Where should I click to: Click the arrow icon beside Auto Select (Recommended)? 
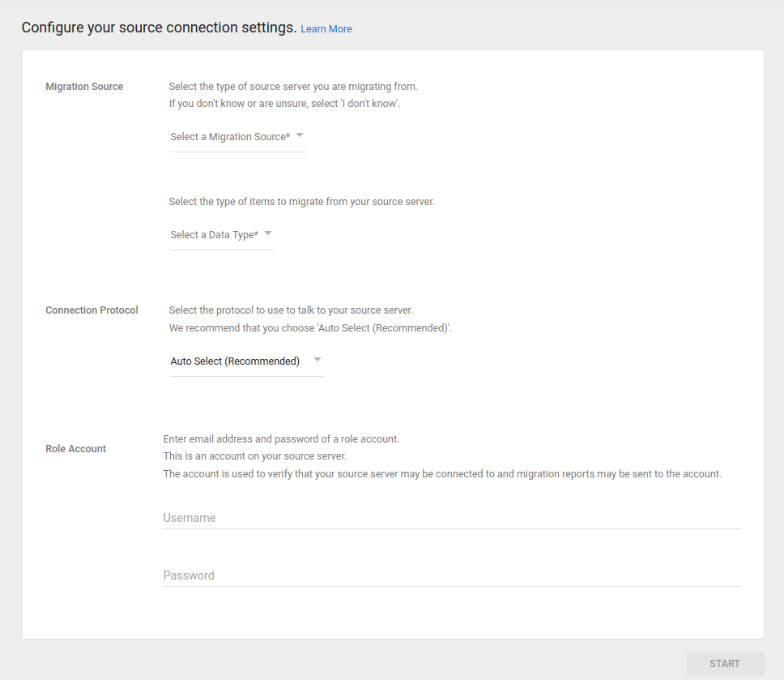[x=317, y=360]
